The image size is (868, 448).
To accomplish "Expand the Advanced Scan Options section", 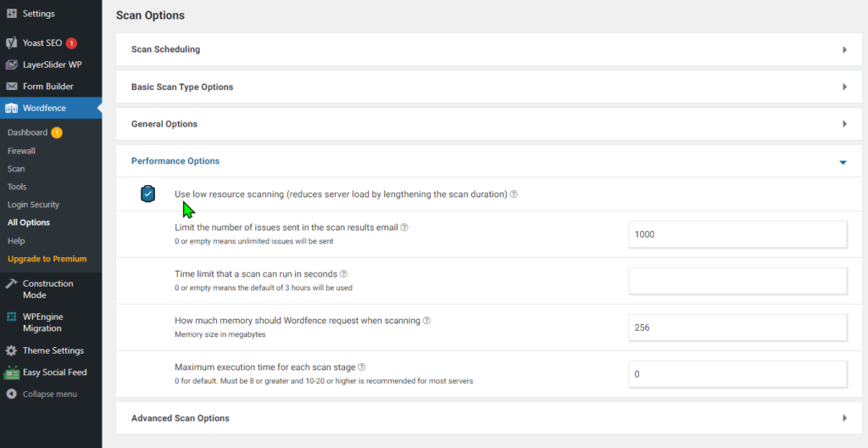I will [x=844, y=418].
